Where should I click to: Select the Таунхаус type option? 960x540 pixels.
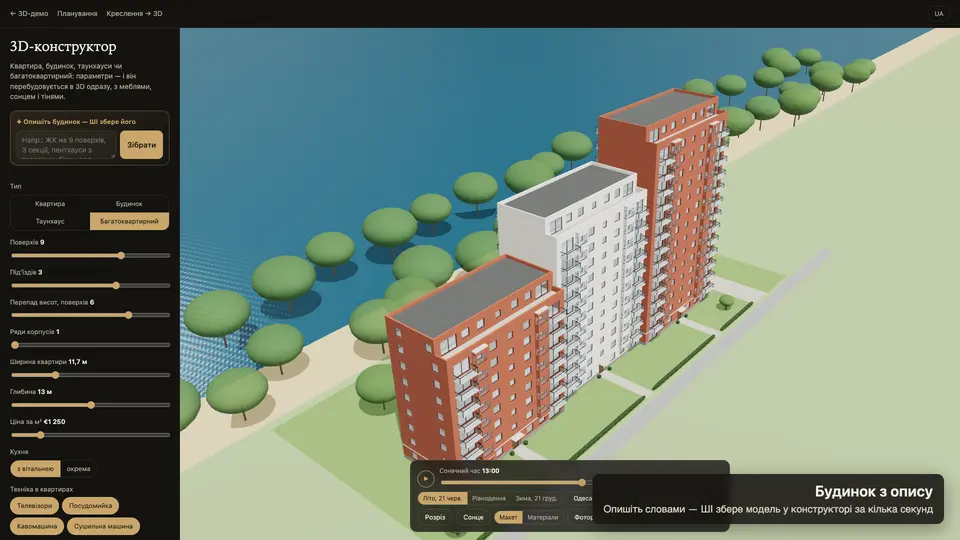pos(50,221)
